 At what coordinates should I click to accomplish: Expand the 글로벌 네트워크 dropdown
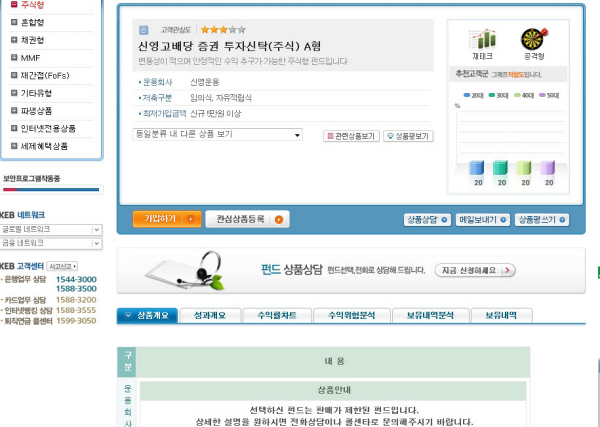(x=51, y=230)
